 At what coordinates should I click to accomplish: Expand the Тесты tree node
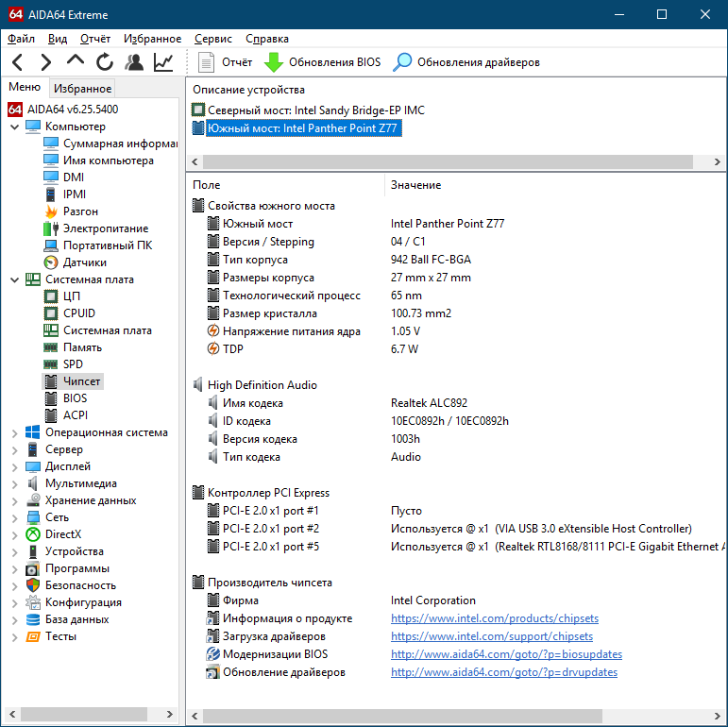pos(15,636)
